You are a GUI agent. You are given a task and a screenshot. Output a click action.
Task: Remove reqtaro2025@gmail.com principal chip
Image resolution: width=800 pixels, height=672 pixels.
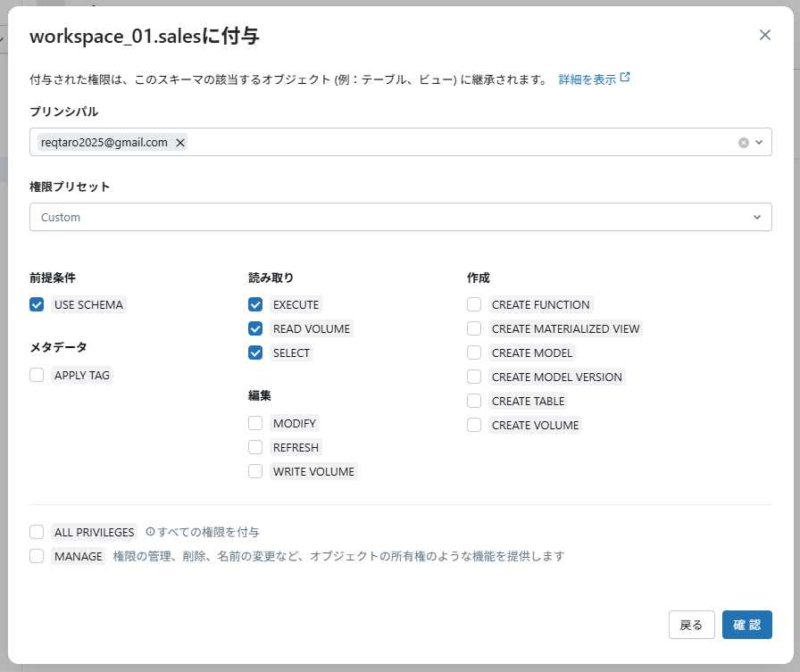180,142
